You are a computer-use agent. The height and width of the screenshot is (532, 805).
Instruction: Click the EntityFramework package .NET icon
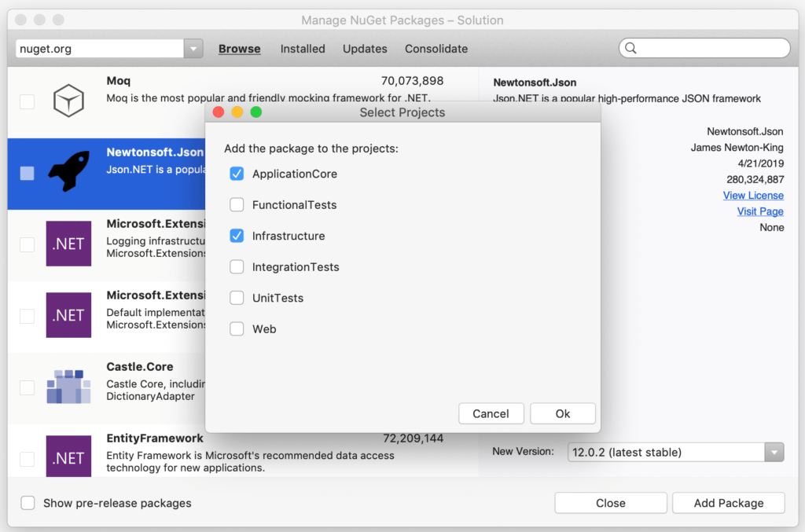68,457
